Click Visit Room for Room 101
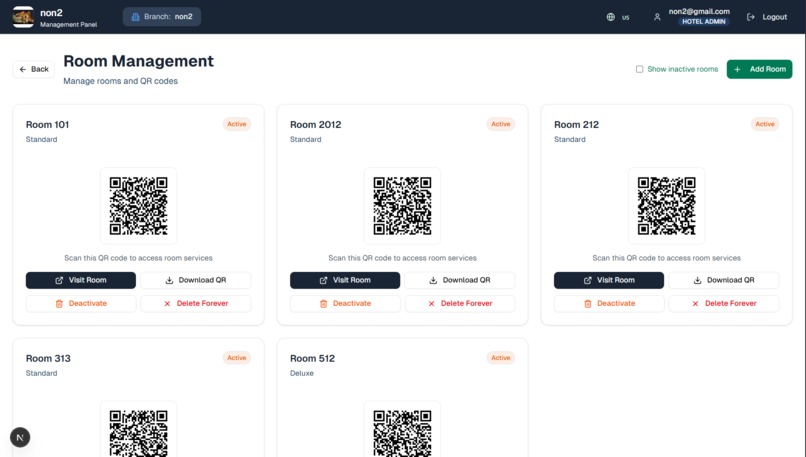 coord(81,280)
